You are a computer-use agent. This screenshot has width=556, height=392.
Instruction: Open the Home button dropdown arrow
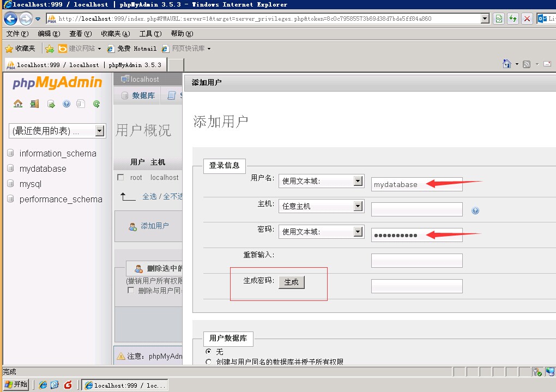point(517,64)
